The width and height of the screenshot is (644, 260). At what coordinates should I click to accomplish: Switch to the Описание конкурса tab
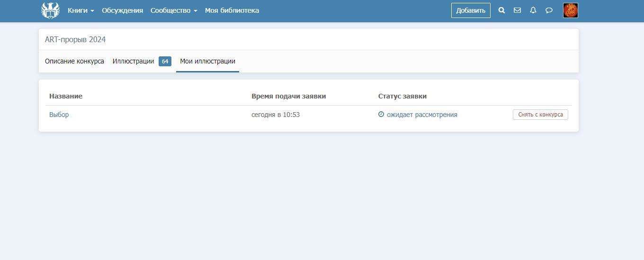click(74, 61)
